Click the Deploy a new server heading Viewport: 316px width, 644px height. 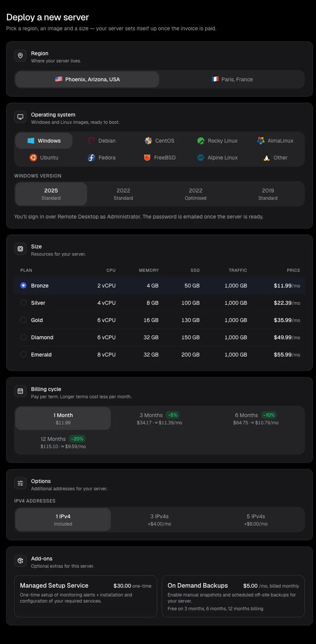pyautogui.click(x=48, y=17)
